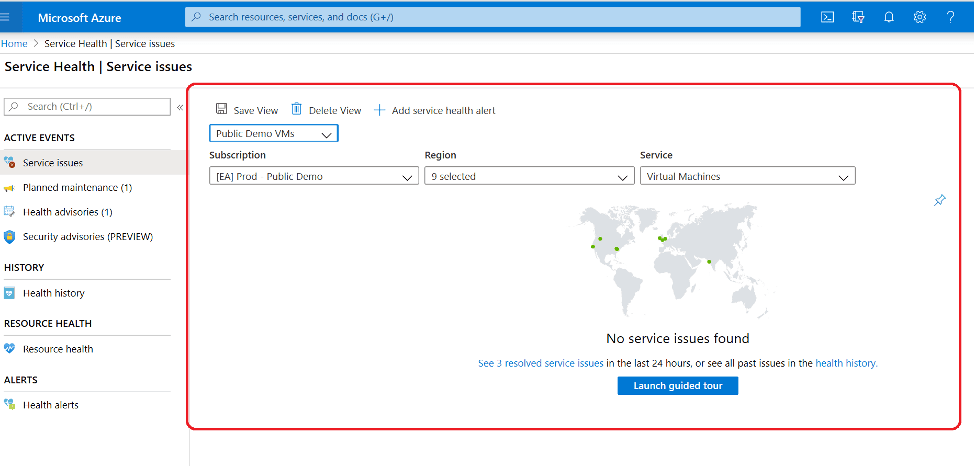Viewport: 974px width, 466px height.
Task: Open See 3 resolved service issues link
Action: click(540, 363)
